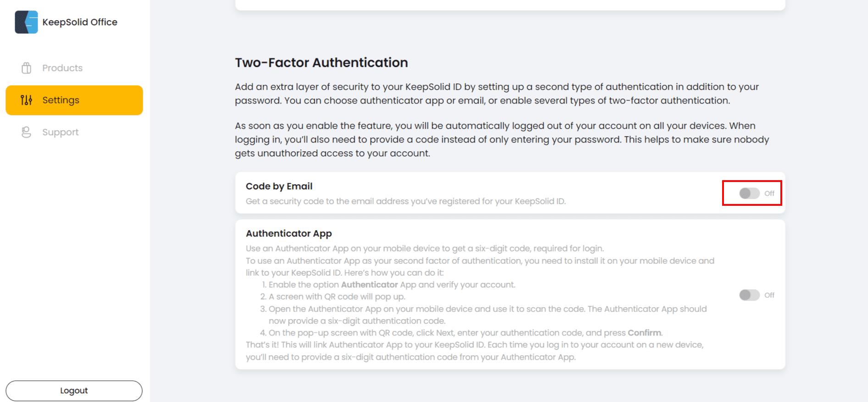The height and width of the screenshot is (402, 868).
Task: Click the Products bag icon in sidebar
Action: pos(27,68)
